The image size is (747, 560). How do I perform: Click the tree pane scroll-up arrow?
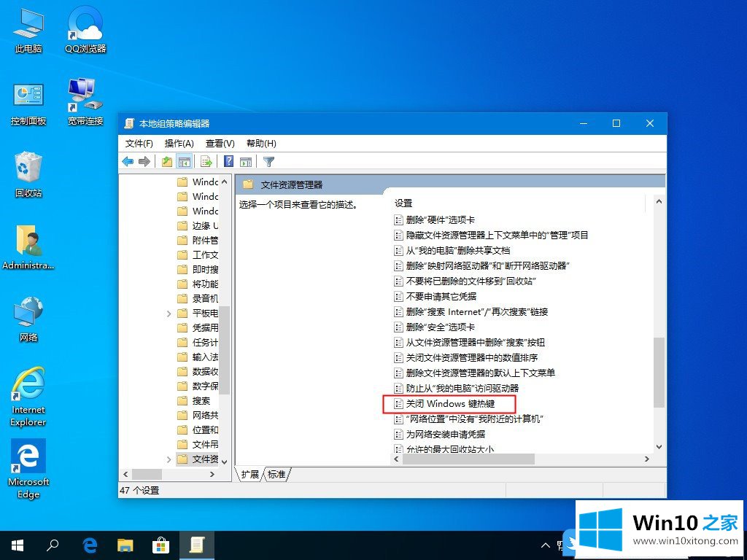[225, 182]
